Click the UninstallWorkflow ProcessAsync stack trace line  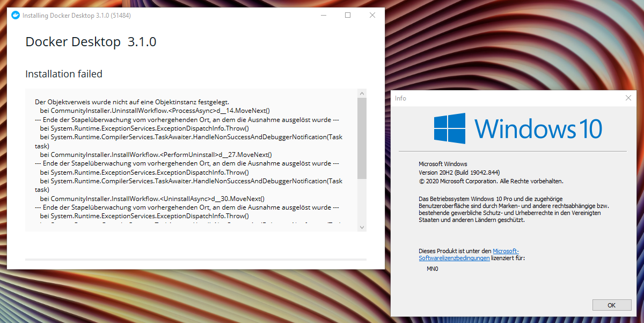155,110
